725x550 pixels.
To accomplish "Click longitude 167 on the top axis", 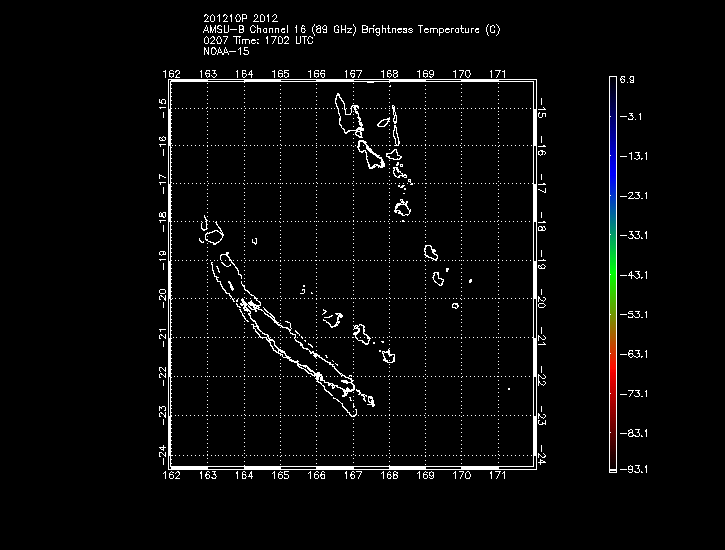I will (x=353, y=74).
